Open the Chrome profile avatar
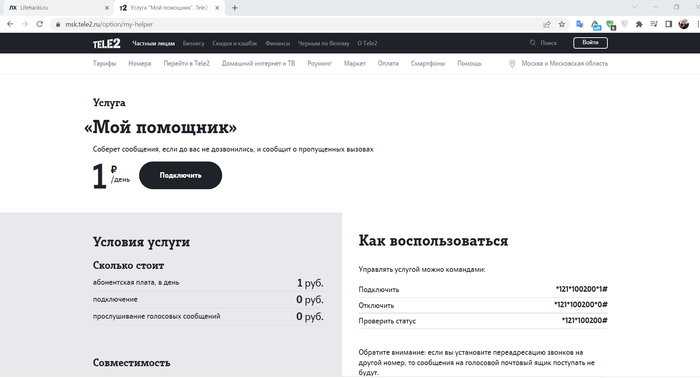This screenshot has height=378, width=700. pos(683,25)
